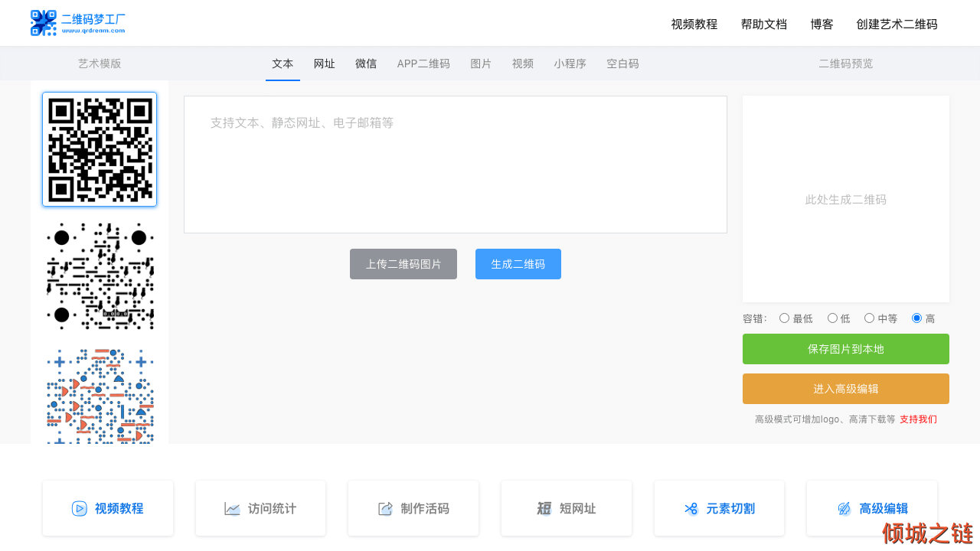Click the 生成二维码 button
The height and width of the screenshot is (551, 980).
(x=518, y=264)
